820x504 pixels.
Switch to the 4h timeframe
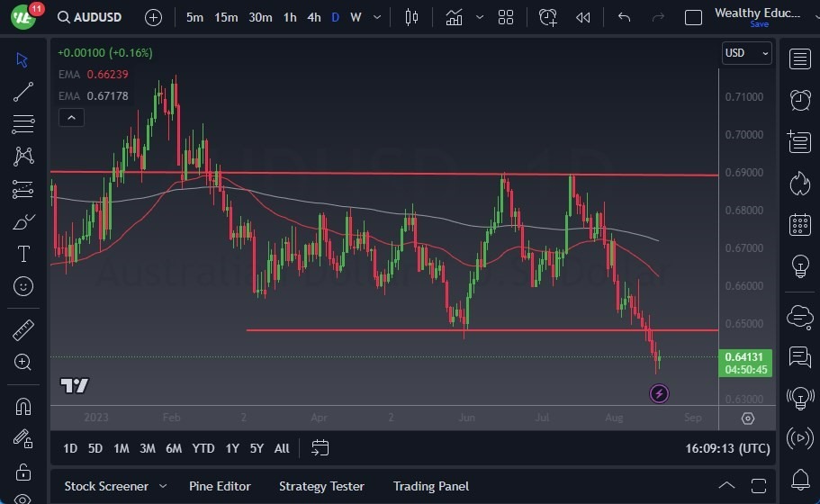pos(314,17)
